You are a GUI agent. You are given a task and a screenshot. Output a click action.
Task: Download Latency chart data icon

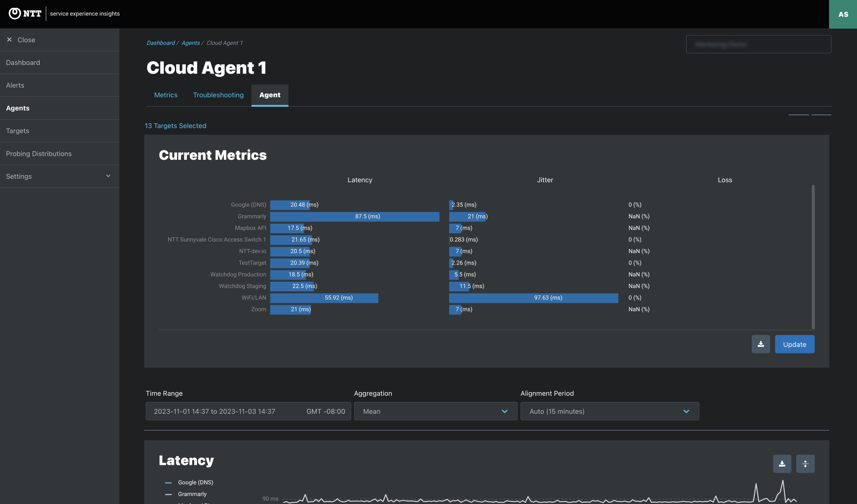tap(782, 464)
